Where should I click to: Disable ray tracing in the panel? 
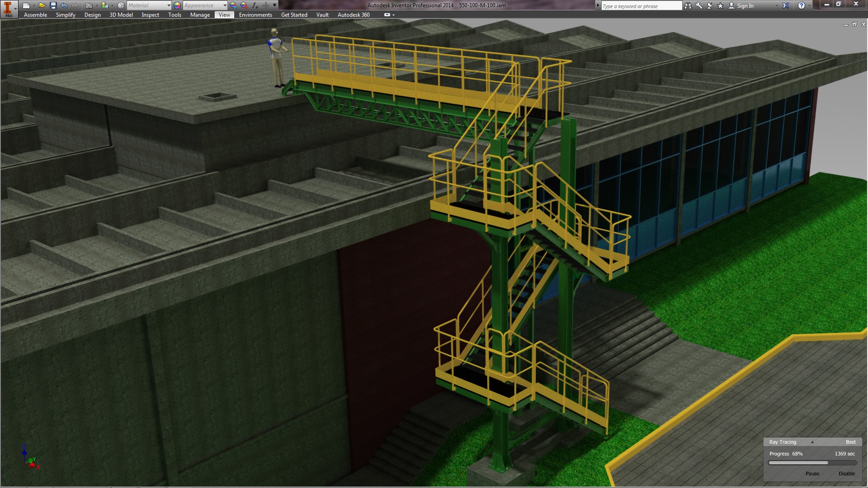[846, 474]
